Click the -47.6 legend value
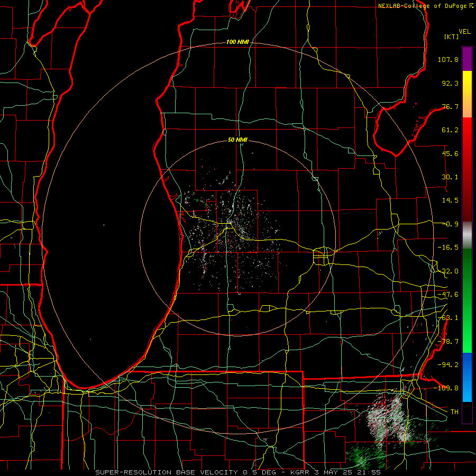The width and height of the screenshot is (476, 476). pos(448,295)
